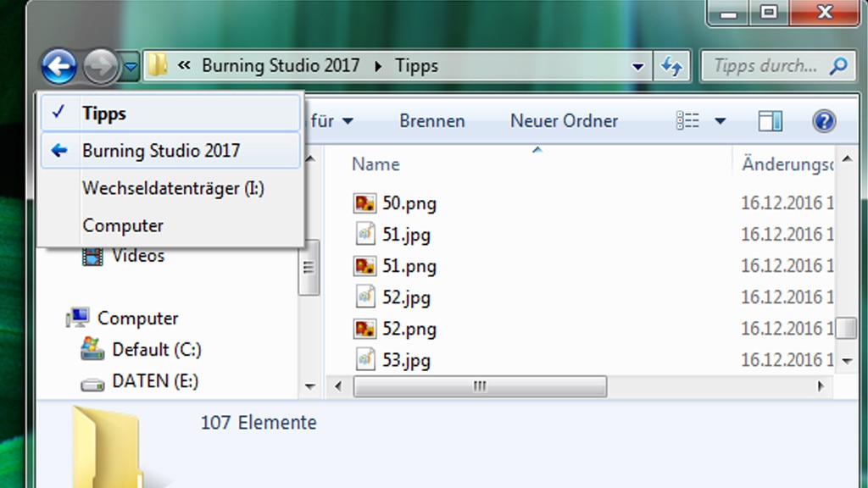Click the Default (C:) drive icon

[92, 349]
